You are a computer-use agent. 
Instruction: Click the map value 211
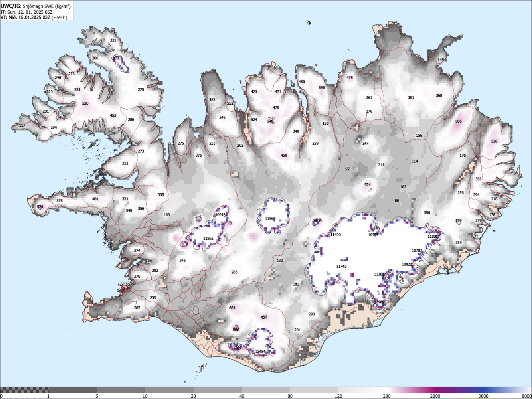click(381, 165)
